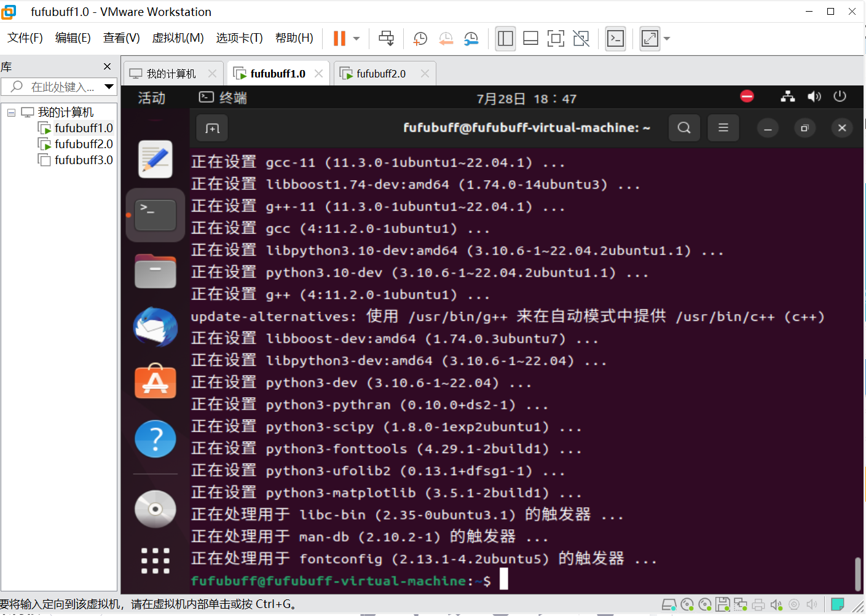
Task: Click the webcam device status icon
Action: click(794, 605)
